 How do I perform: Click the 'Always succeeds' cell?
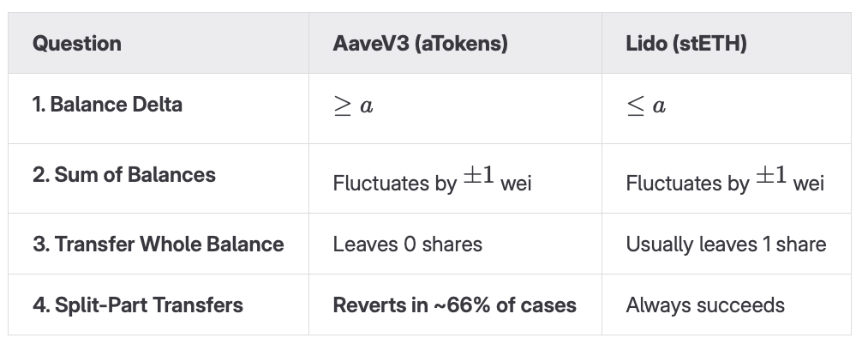(x=705, y=305)
